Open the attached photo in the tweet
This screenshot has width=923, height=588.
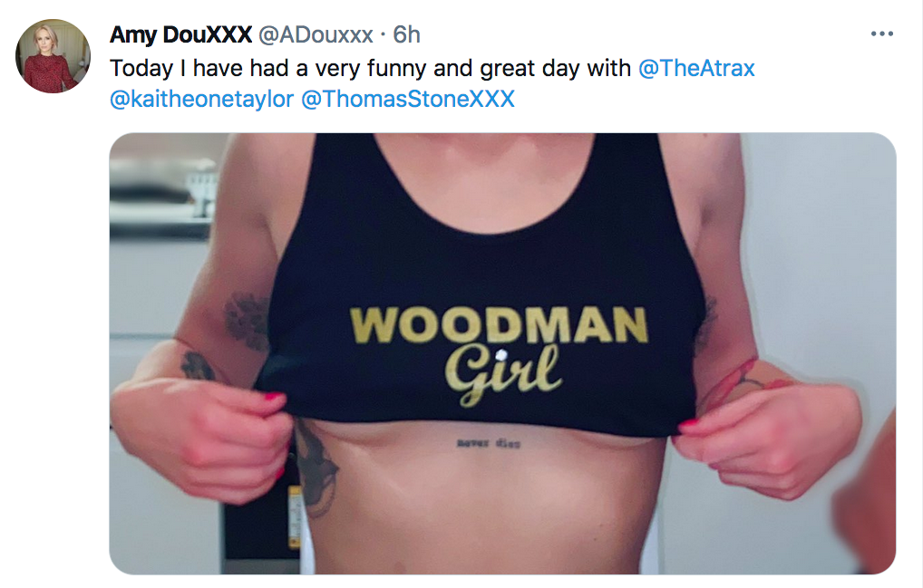(x=502, y=353)
